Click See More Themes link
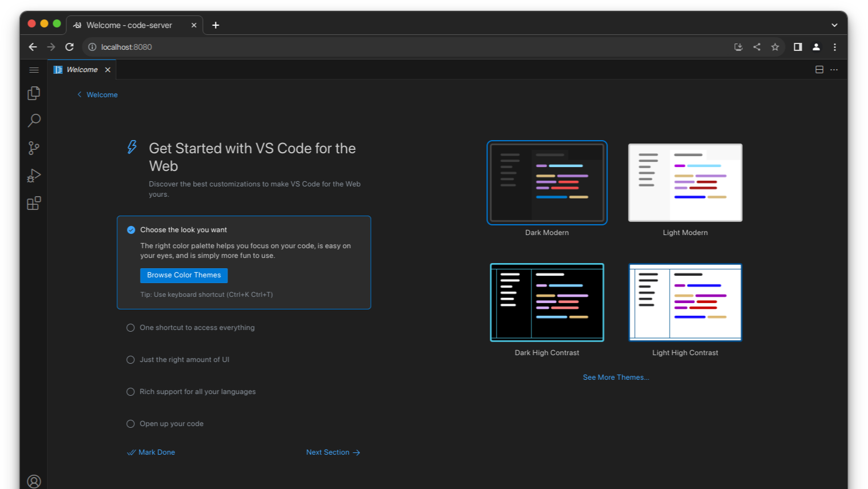 tap(616, 377)
